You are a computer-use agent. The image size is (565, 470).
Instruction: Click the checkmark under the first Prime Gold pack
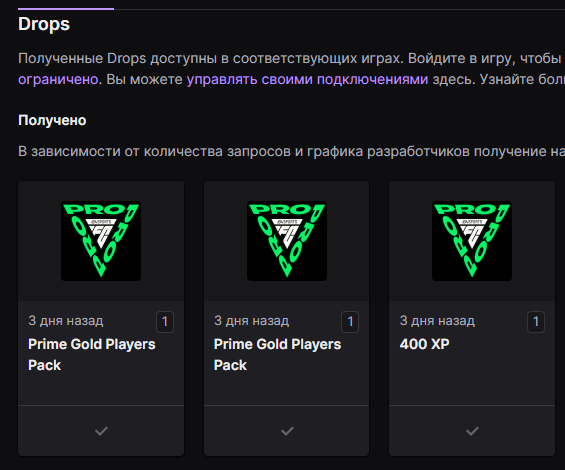[x=101, y=431]
